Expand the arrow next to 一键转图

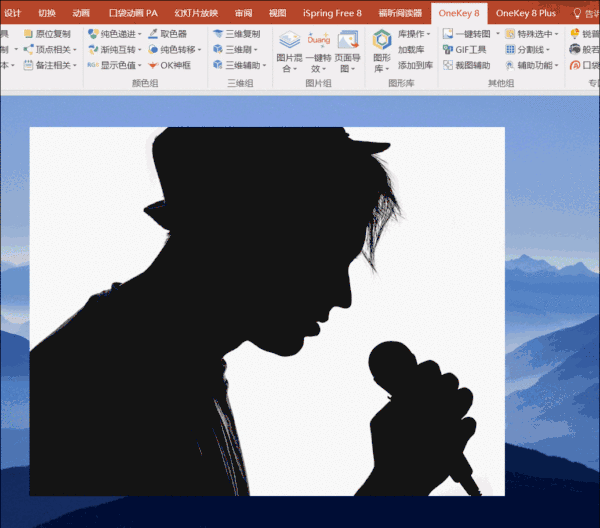(x=498, y=34)
